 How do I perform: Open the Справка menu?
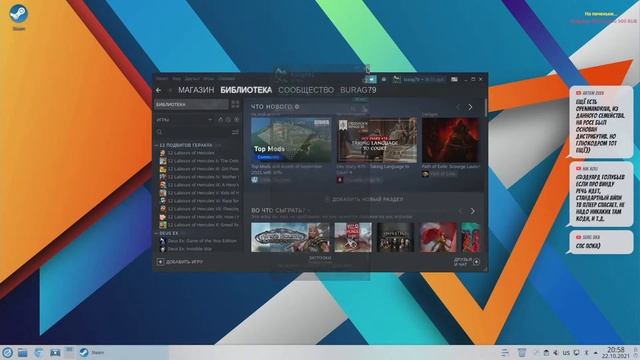(x=226, y=78)
